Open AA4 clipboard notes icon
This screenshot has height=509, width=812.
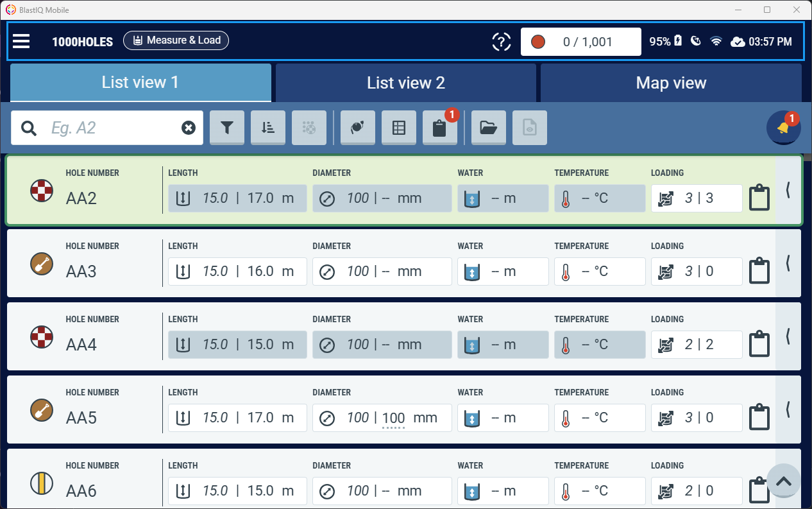759,344
